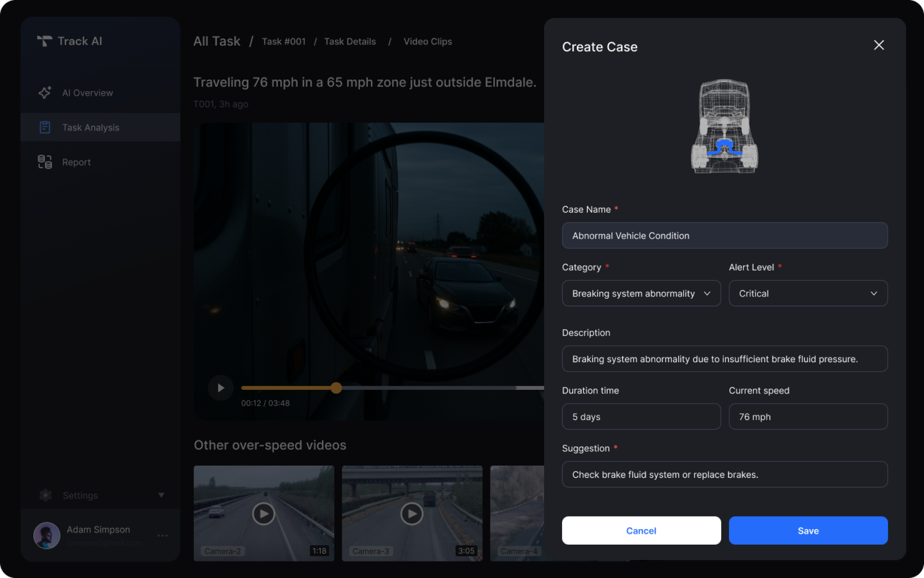Click the vehicle wireframe image
This screenshot has height=578, width=924.
coord(724,126)
